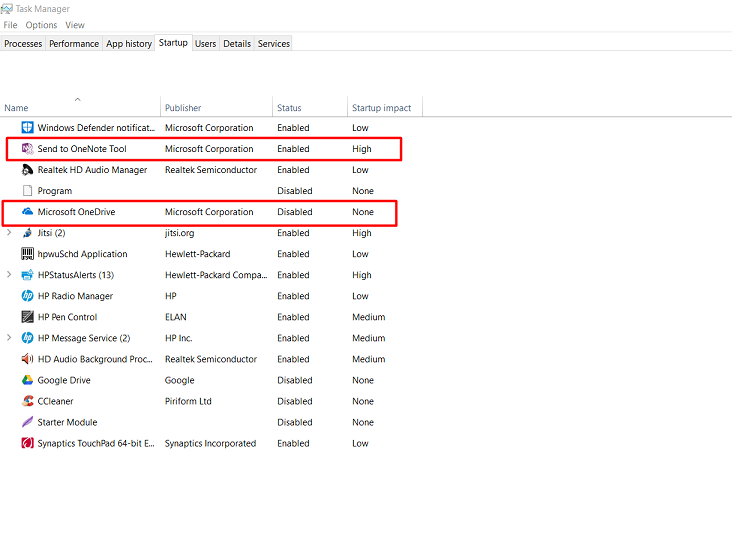Screen dimensions: 732x542
Task: Click the Starter Module feather icon
Action: [x=28, y=422]
